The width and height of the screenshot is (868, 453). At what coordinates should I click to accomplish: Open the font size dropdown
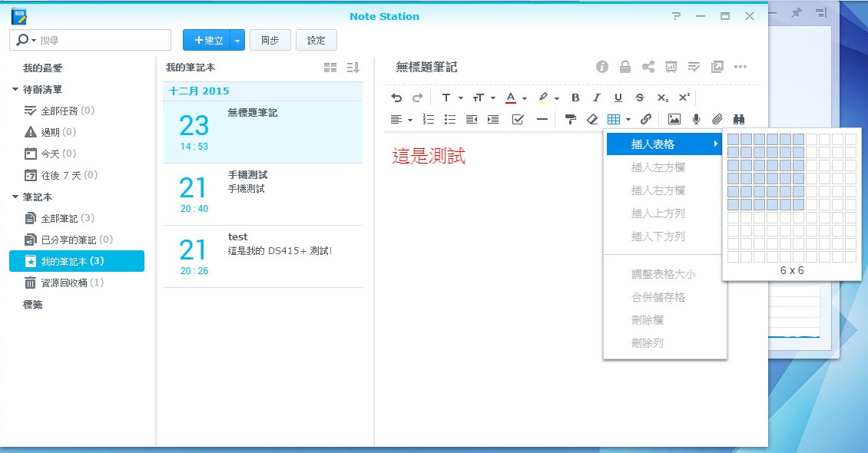point(483,98)
